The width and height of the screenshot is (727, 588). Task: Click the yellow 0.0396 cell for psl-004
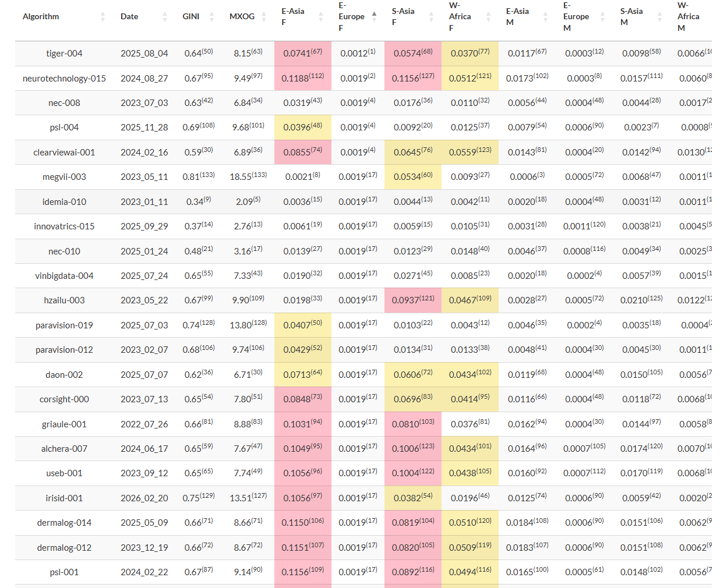(x=302, y=127)
